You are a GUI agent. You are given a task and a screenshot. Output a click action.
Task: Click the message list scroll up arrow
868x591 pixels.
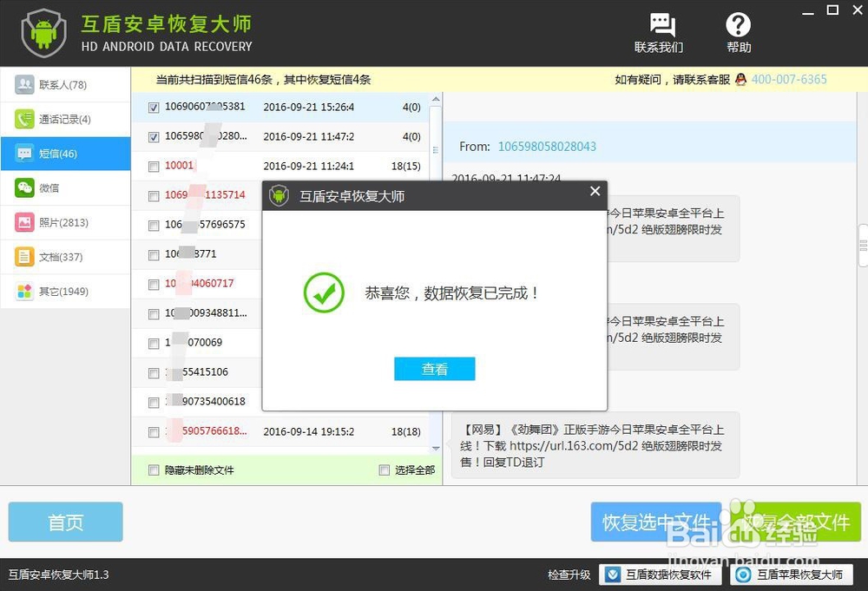click(x=436, y=99)
